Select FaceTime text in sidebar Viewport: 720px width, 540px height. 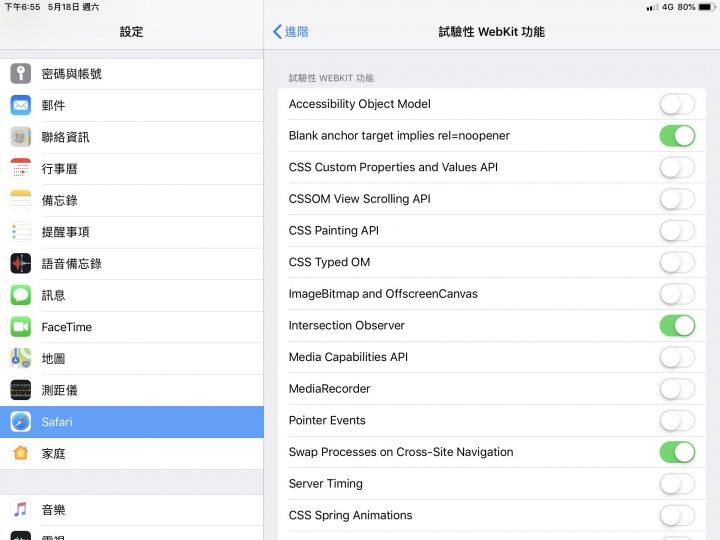[67, 327]
